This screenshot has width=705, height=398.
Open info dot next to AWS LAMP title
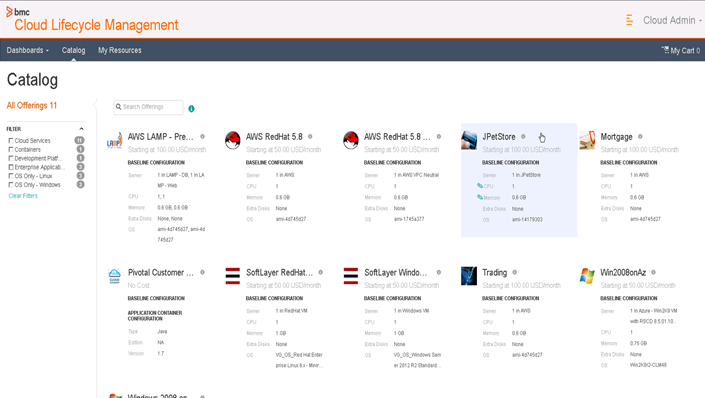point(202,137)
